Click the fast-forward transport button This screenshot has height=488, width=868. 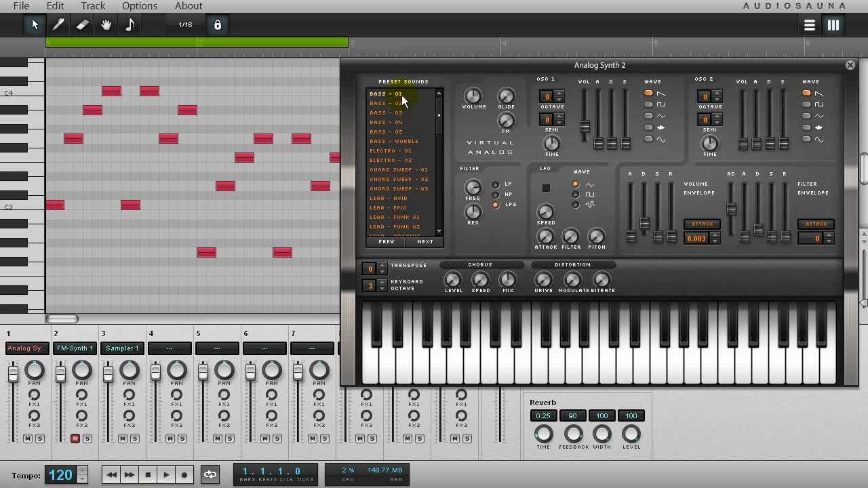click(x=129, y=475)
